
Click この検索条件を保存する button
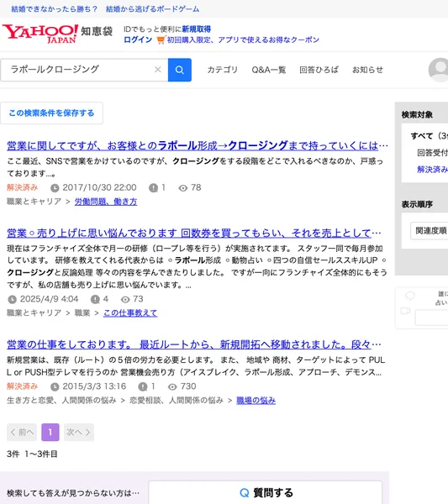(51, 113)
